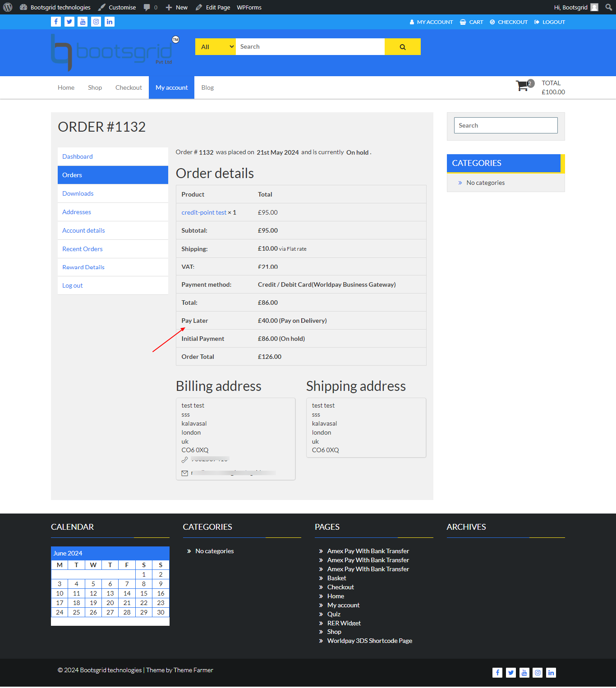
Task: Open Twitter icon in top header
Action: [69, 22]
